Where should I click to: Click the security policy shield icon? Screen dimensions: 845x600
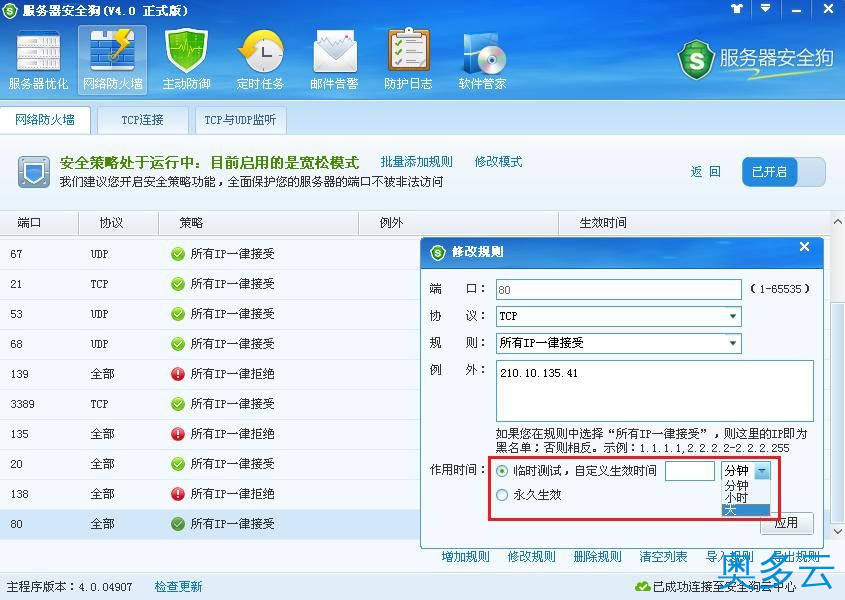point(33,172)
